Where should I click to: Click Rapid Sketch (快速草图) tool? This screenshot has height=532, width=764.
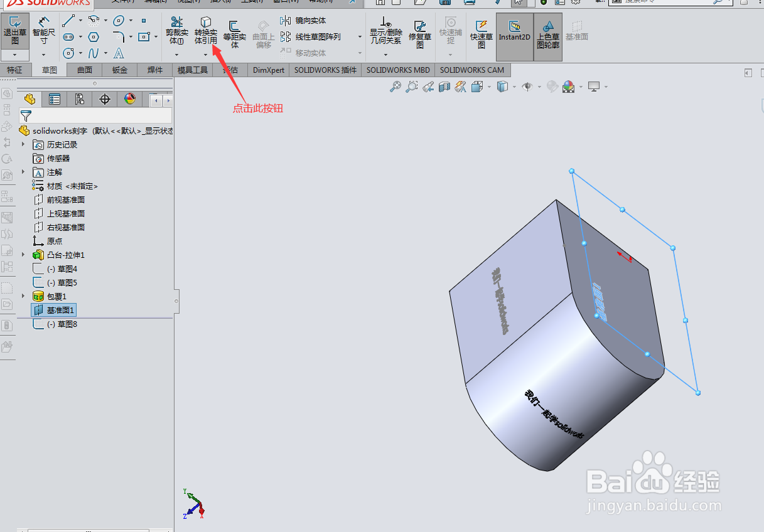[x=482, y=34]
